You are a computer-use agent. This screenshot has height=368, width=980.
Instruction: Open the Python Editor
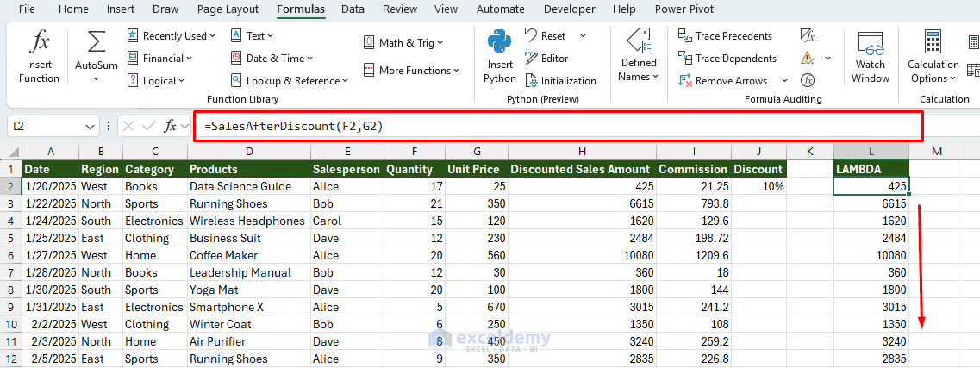pos(546,58)
